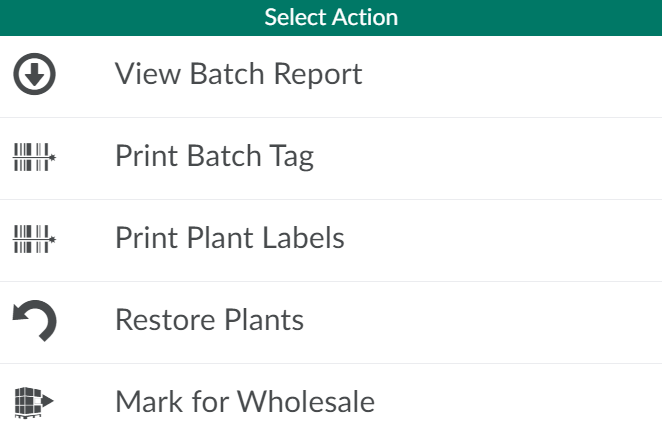
Task: Click the blank space right of Mark for Wholesale
Action: tap(530, 403)
